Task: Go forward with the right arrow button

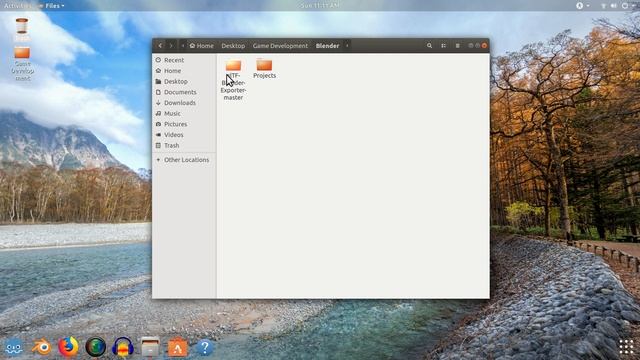Action: pyautogui.click(x=171, y=46)
